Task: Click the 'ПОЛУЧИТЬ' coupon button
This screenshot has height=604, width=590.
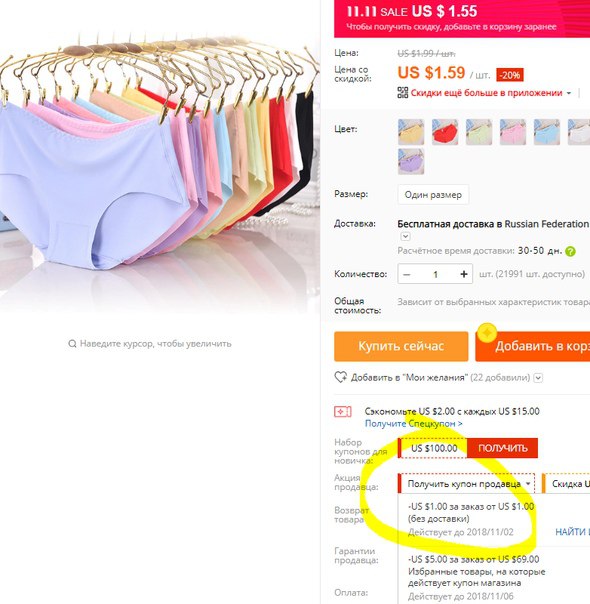Action: (x=503, y=448)
